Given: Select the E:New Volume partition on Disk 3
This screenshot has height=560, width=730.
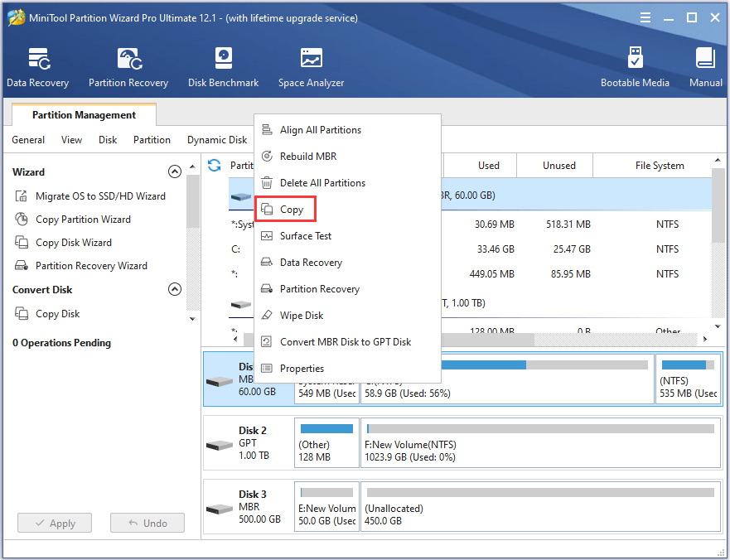Looking at the screenshot, I should 326,506.
